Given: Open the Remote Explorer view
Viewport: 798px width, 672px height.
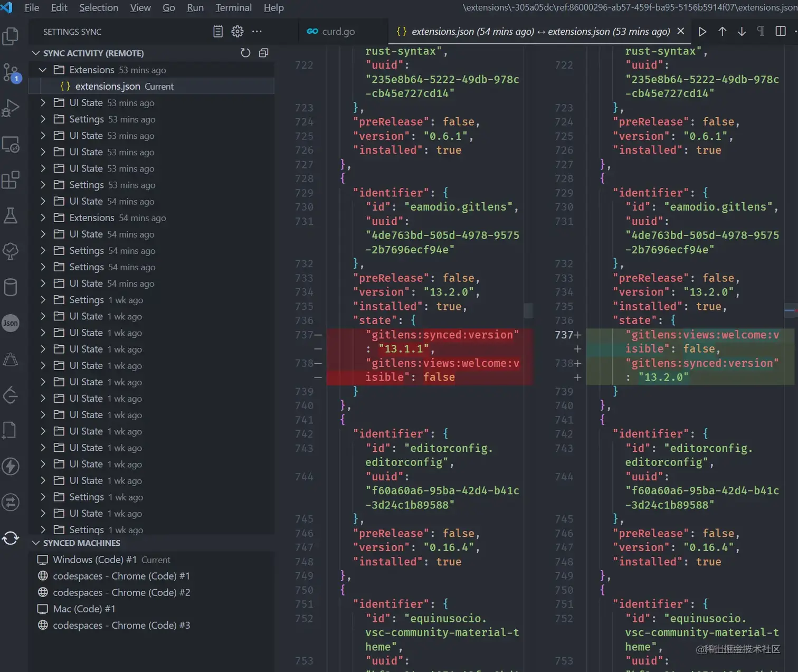Looking at the screenshot, I should (11, 144).
